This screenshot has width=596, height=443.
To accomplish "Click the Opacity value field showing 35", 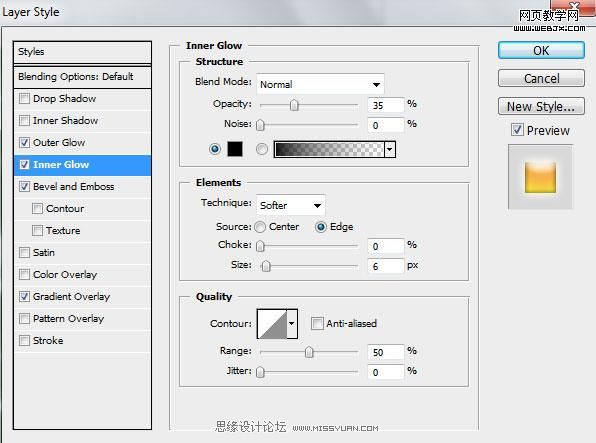I will (385, 105).
